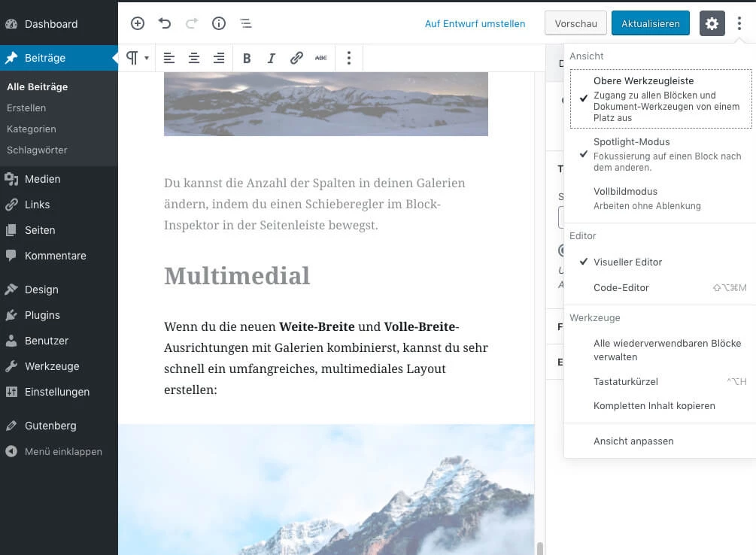The image size is (756, 555).
Task: Center align the paragraph text
Action: [194, 58]
